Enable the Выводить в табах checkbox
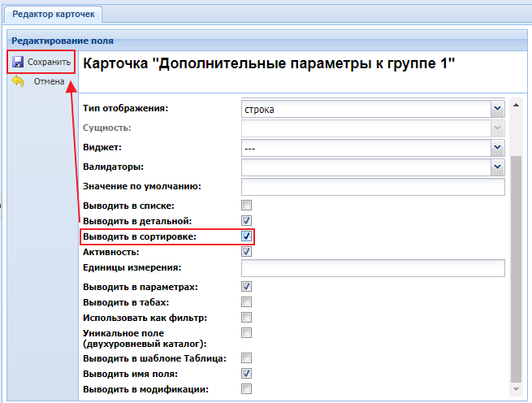 [247, 302]
